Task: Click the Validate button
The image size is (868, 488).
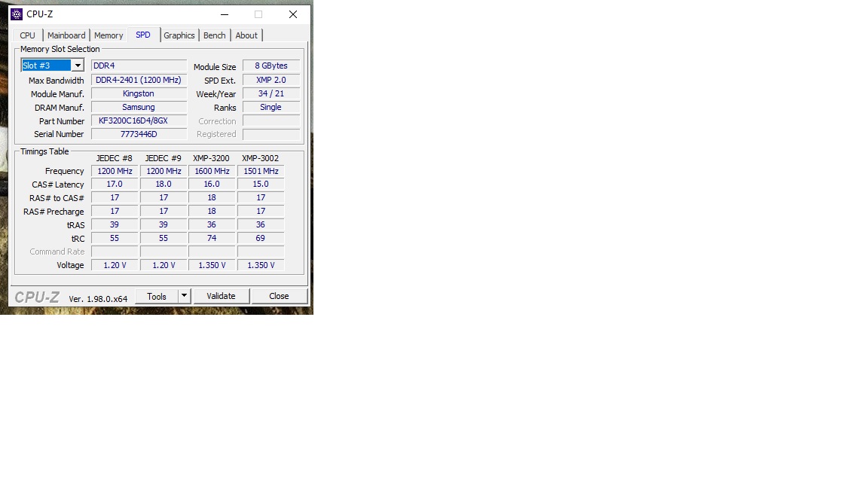Action: [222, 296]
